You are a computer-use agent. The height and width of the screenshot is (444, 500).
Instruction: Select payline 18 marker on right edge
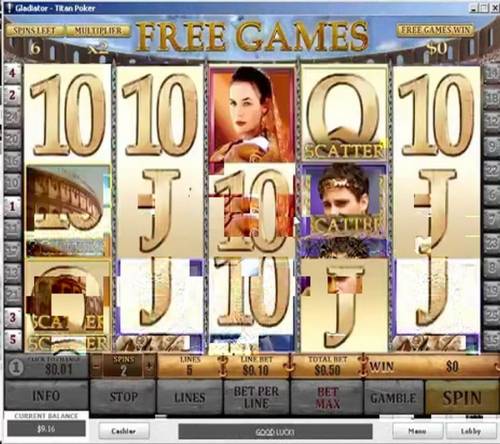[x=492, y=98]
